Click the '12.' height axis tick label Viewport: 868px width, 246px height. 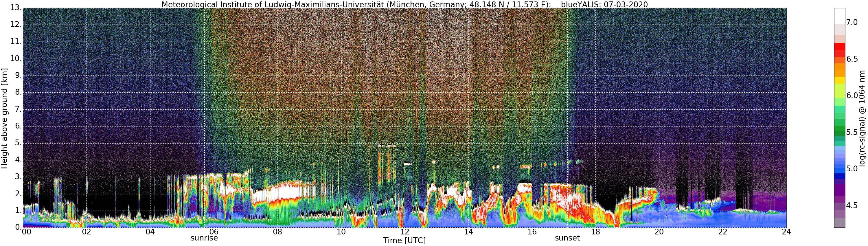[16, 25]
